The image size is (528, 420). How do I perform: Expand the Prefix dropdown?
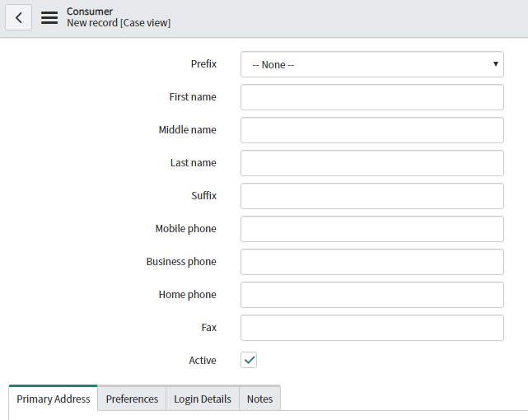coord(371,64)
